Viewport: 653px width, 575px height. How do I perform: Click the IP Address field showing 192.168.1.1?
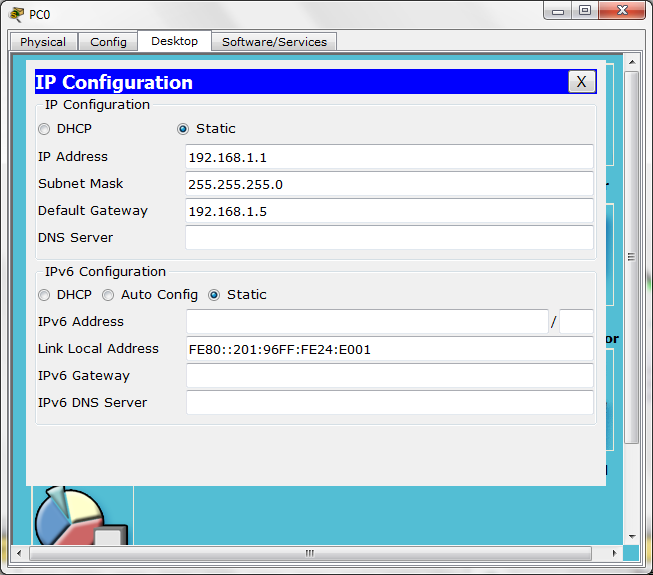pos(389,157)
